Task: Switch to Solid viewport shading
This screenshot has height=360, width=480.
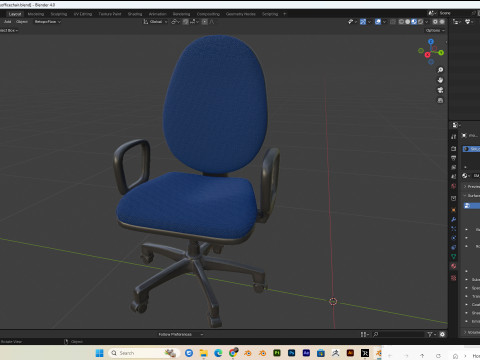Action: pyautogui.click(x=408, y=22)
